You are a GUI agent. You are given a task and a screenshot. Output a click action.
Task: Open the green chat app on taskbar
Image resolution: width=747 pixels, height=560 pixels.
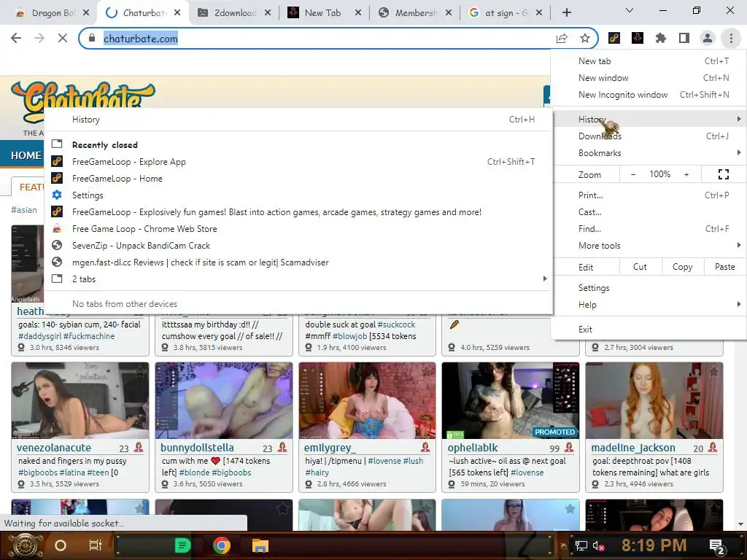click(182, 545)
